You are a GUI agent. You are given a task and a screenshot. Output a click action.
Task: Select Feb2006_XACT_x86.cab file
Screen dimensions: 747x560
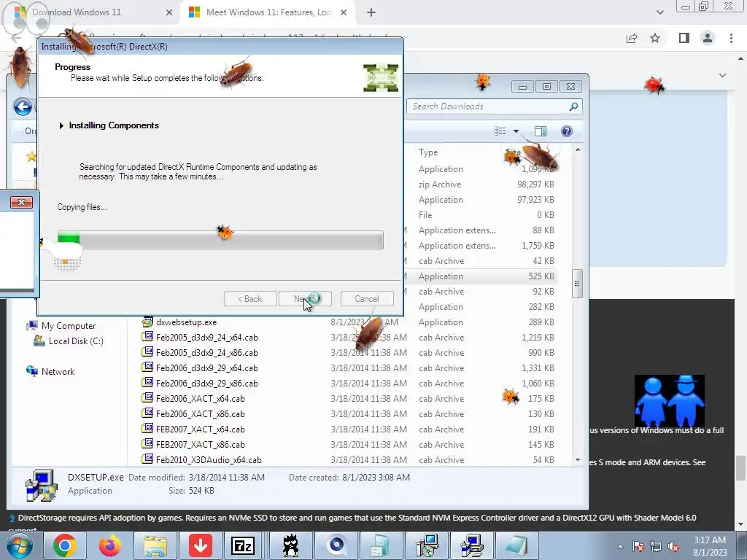pyautogui.click(x=200, y=414)
